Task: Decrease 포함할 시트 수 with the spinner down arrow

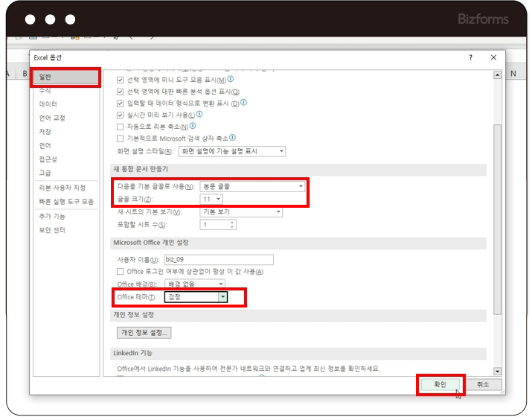Action: pos(232,227)
